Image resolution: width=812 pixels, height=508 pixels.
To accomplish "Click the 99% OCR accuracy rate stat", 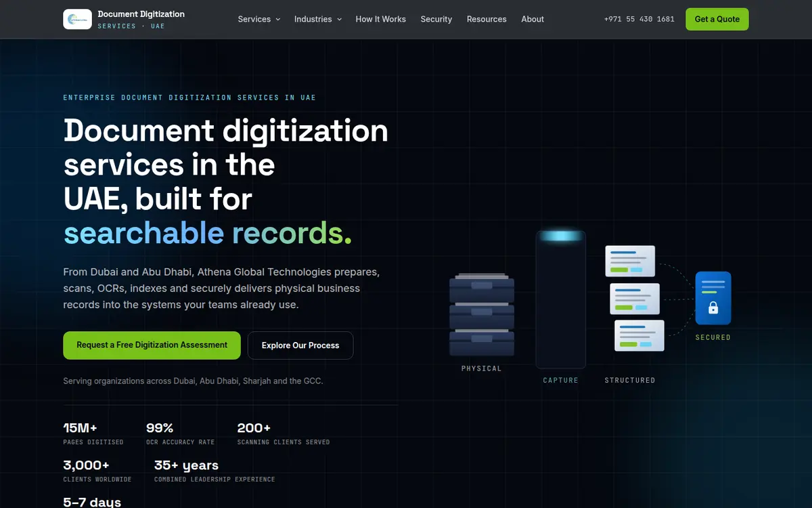I will pos(180,433).
